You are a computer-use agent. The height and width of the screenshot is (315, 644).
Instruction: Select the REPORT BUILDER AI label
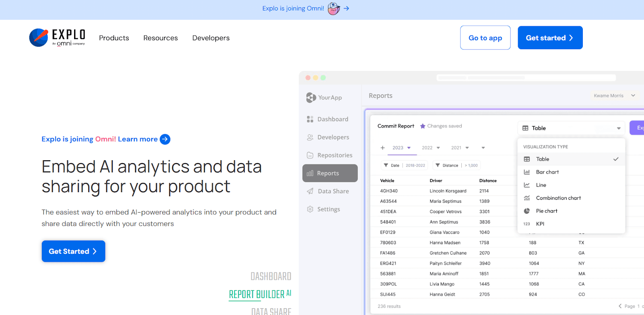[x=260, y=294]
